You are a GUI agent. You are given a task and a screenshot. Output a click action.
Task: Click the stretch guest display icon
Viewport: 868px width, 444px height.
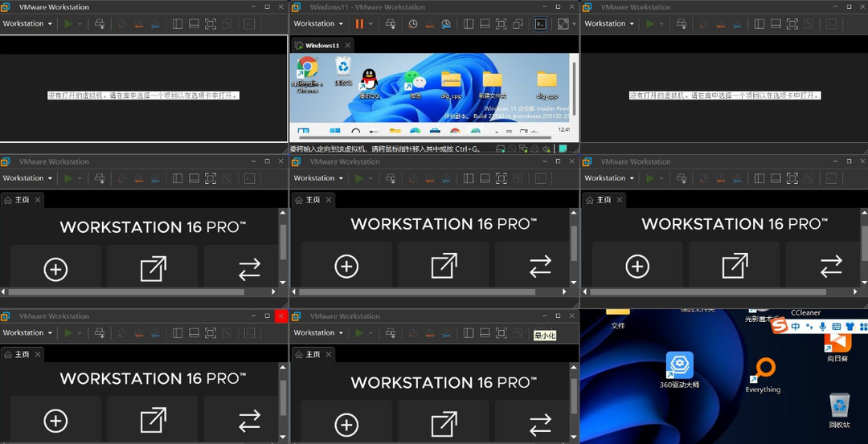coord(563,24)
